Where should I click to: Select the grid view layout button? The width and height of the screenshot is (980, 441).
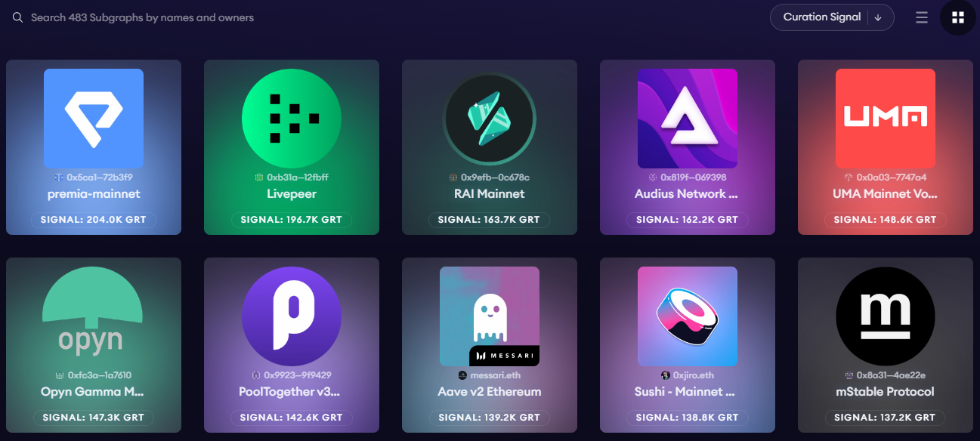tap(958, 17)
